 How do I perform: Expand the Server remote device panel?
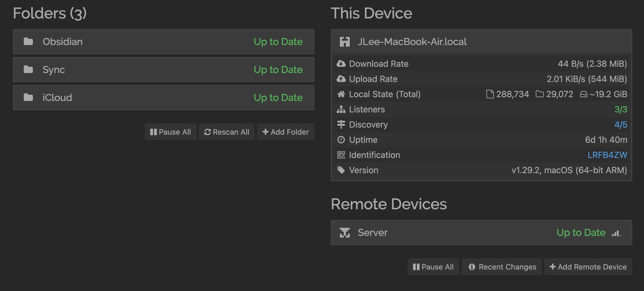[x=462, y=233]
